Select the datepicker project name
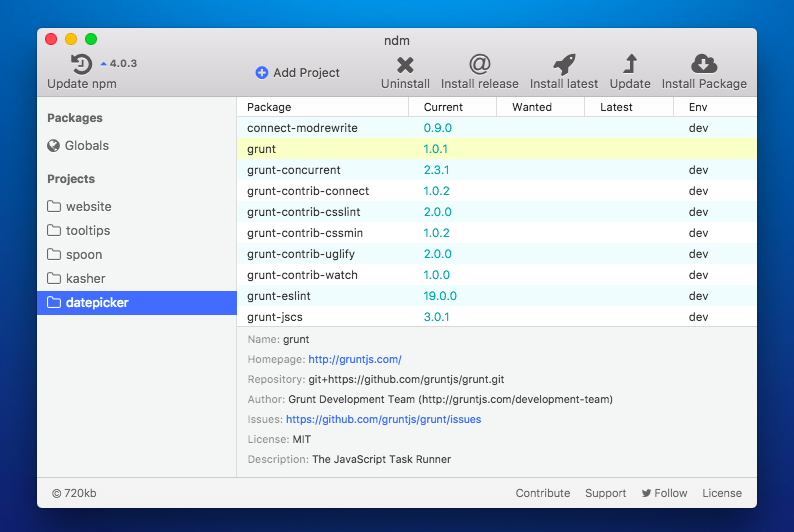Image resolution: width=794 pixels, height=532 pixels. click(97, 303)
